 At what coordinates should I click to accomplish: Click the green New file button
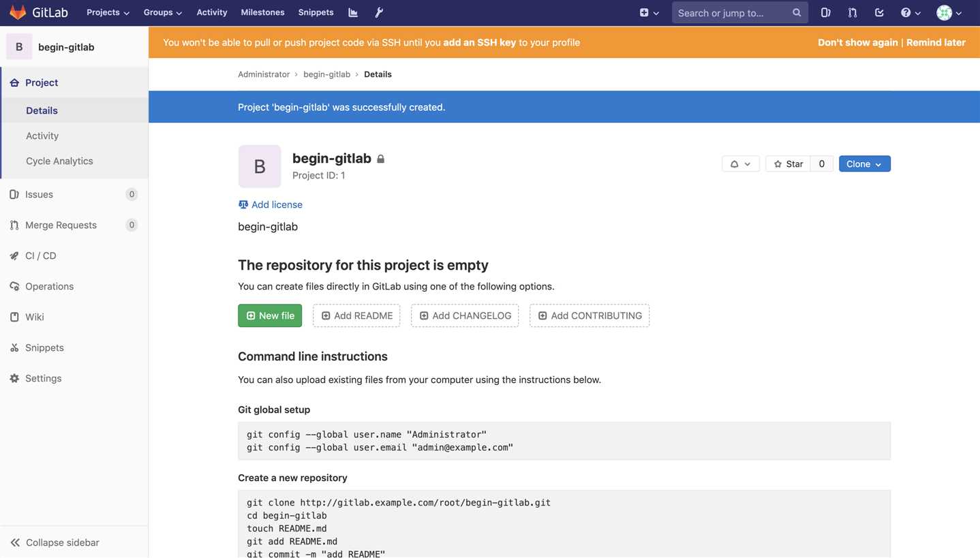click(x=270, y=315)
